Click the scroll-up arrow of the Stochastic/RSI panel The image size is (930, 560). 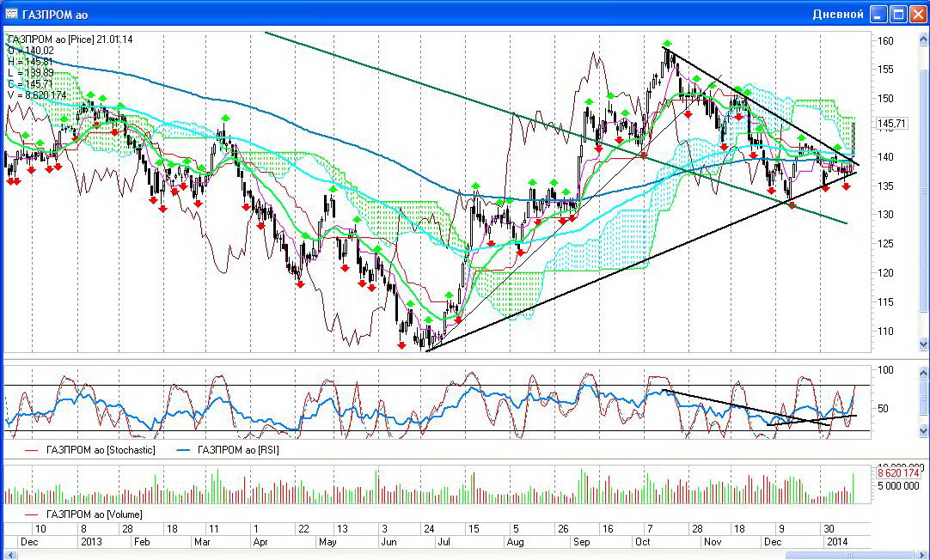923,373
